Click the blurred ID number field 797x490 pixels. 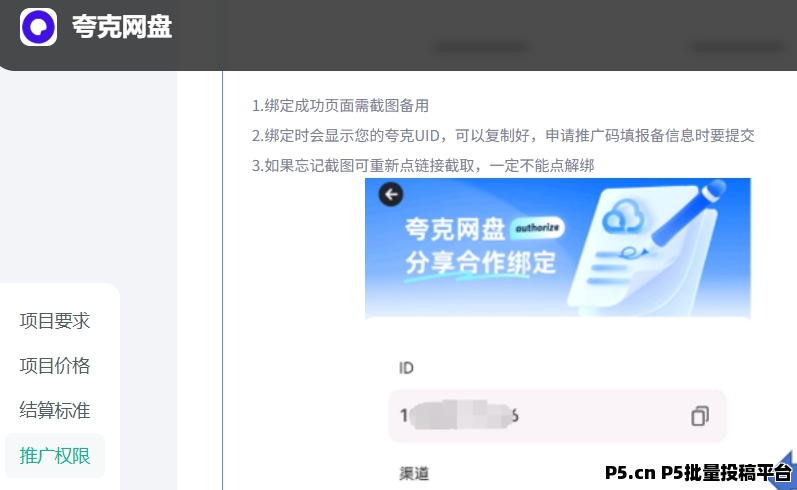[x=558, y=416]
